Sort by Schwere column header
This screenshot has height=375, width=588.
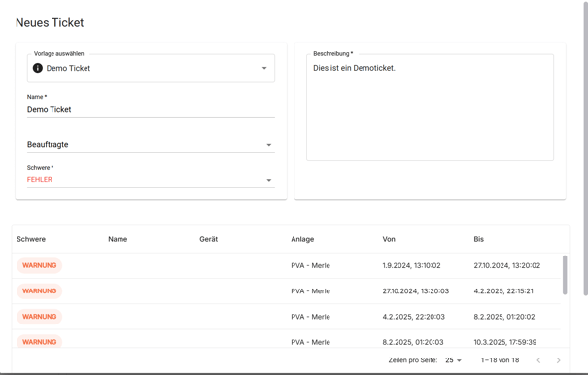point(31,239)
